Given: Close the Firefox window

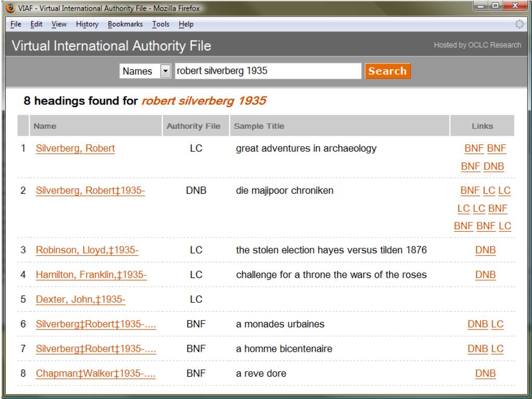Looking at the screenshot, I should pyautogui.click(x=515, y=6).
